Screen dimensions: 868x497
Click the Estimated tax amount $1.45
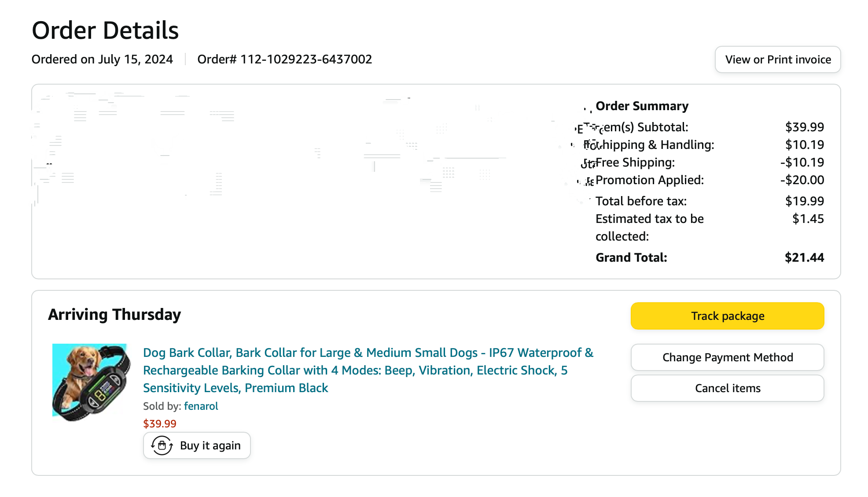[808, 219]
